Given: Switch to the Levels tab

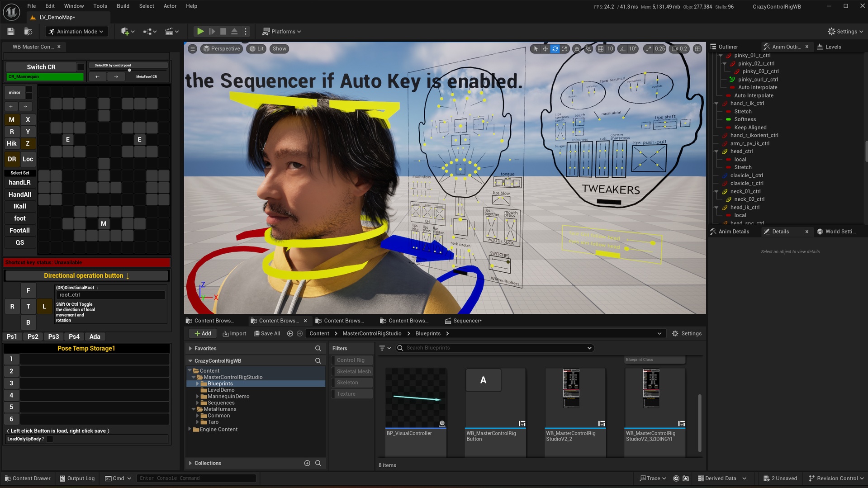Looking at the screenshot, I should coord(833,47).
